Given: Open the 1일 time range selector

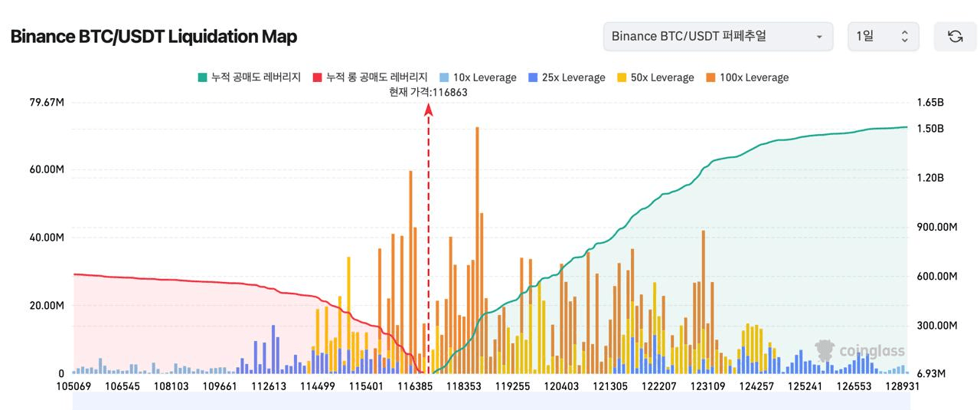Looking at the screenshot, I should tap(883, 37).
